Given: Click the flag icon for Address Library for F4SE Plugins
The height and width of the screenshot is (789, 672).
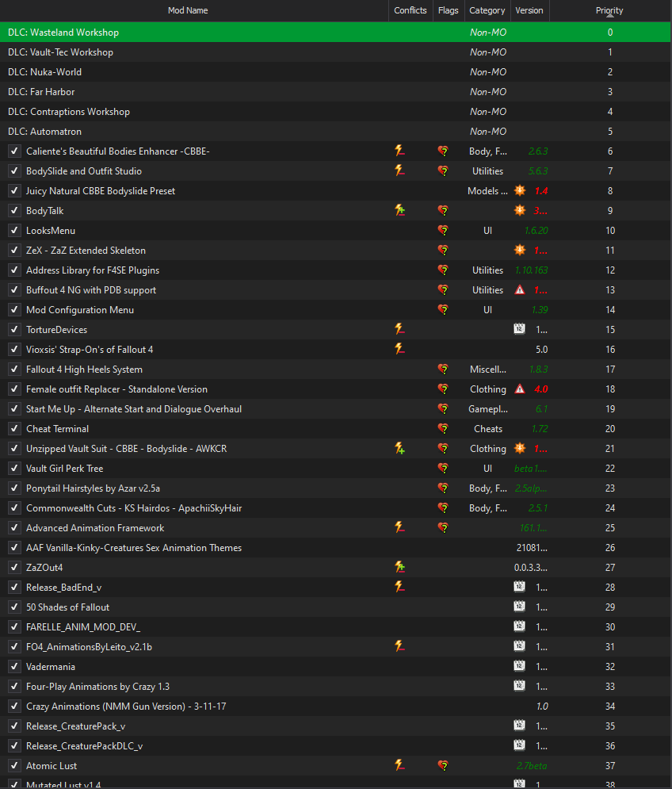Looking at the screenshot, I should [443, 270].
